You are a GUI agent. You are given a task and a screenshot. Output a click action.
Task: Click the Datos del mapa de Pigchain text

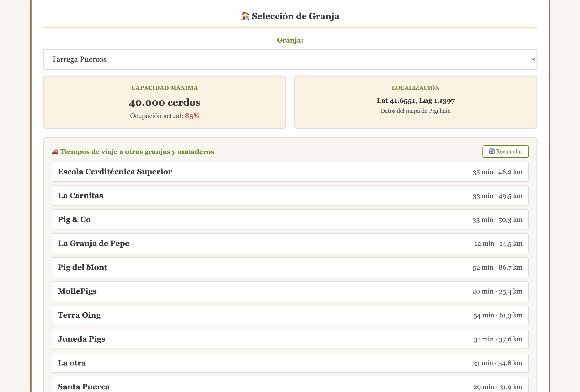point(416,111)
